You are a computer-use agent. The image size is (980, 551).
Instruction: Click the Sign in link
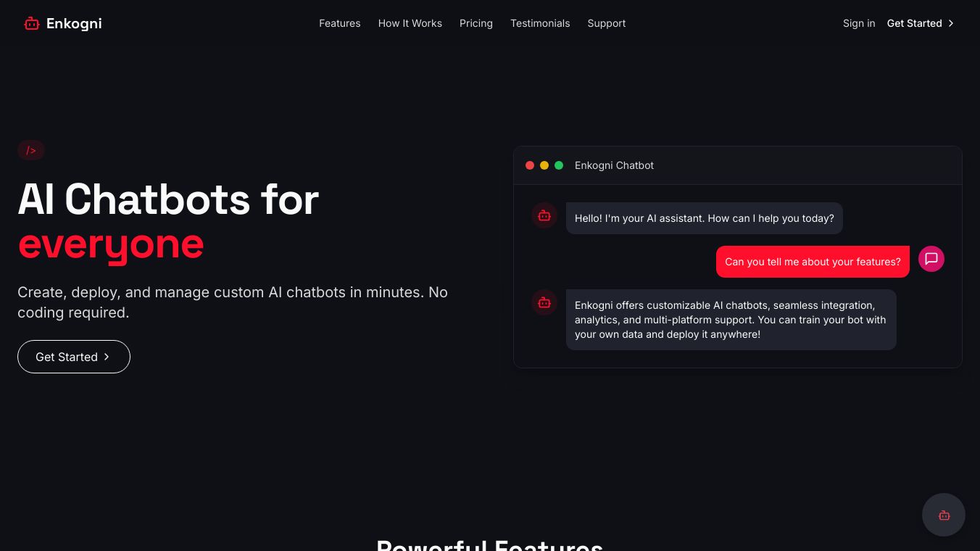(x=858, y=23)
